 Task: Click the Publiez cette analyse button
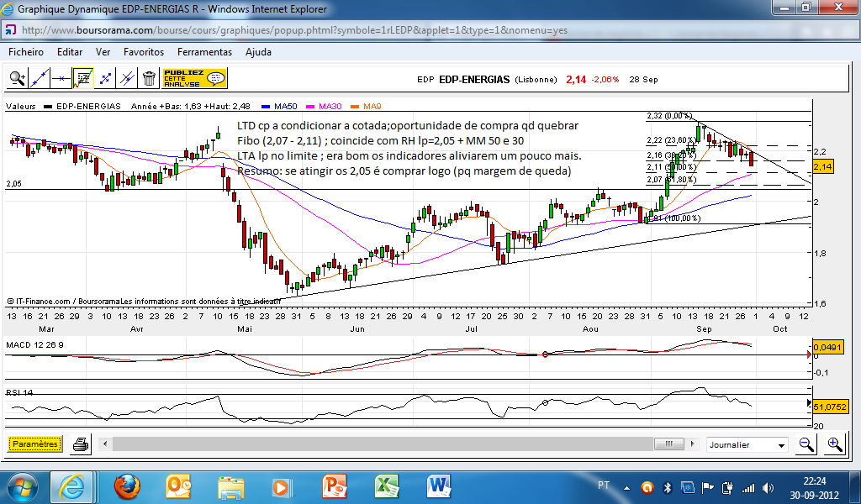coord(195,78)
